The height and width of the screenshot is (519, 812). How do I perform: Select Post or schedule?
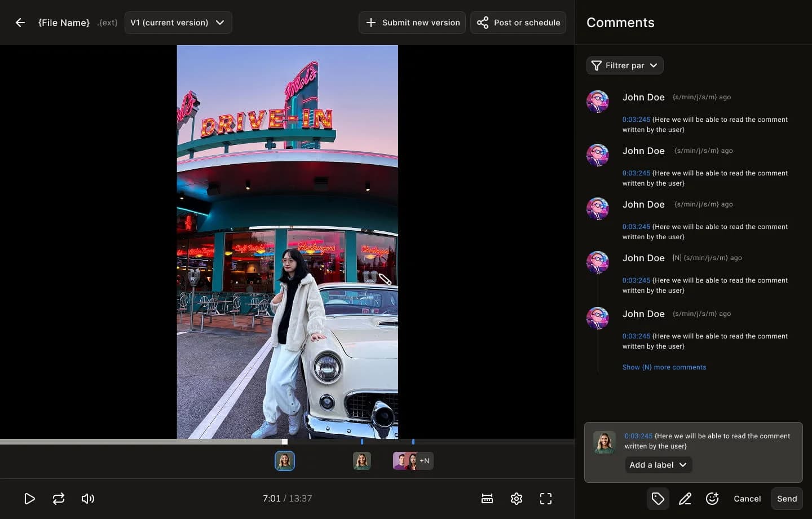[x=518, y=23]
